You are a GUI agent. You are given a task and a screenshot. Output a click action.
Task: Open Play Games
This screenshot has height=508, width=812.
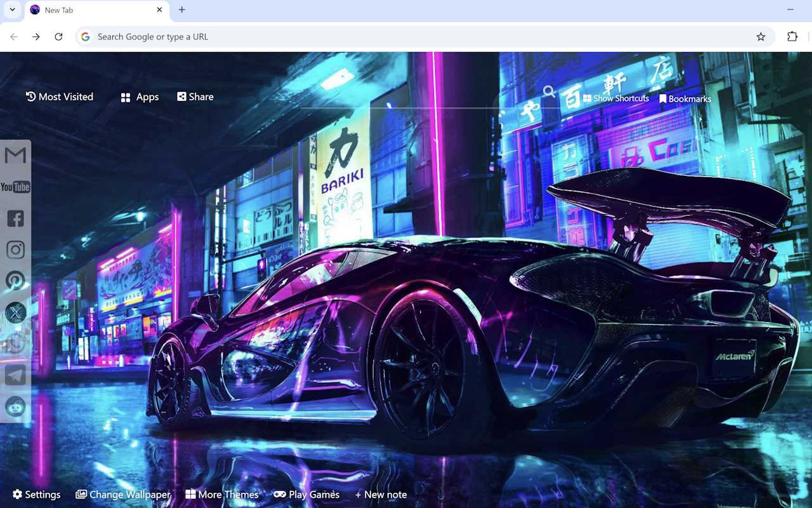(x=306, y=495)
